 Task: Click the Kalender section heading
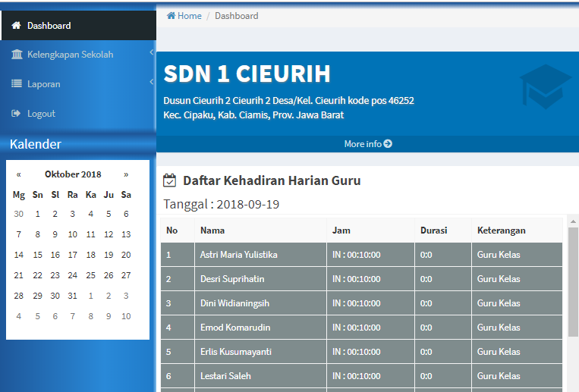pyautogui.click(x=36, y=144)
